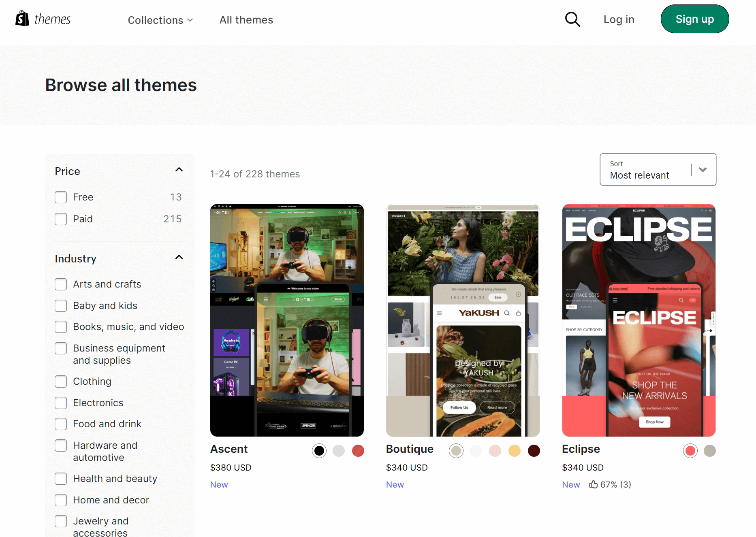The height and width of the screenshot is (537, 756).
Task: Click the Sign up button
Action: click(x=695, y=19)
